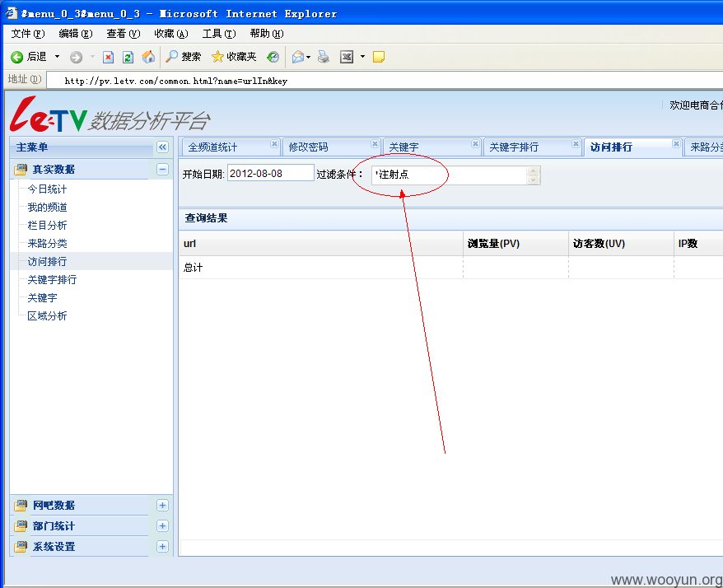Close the 修改密码 tab
The image size is (723, 588).
pyautogui.click(x=375, y=144)
